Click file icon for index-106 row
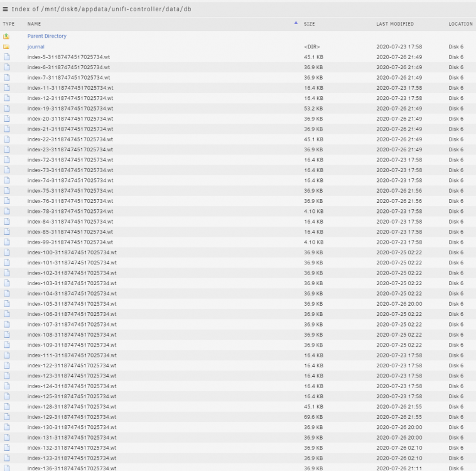Screen dimensions: 476x471 pos(7,314)
